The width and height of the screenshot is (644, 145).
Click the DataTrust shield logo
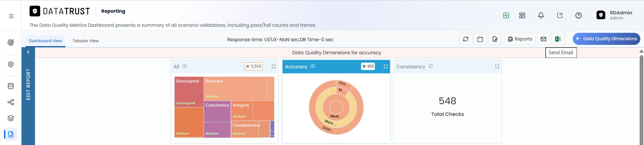[35, 11]
